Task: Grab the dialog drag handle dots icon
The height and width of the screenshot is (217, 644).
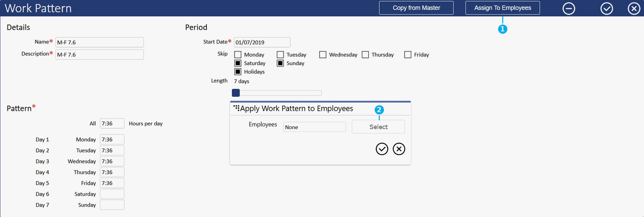Action: click(x=236, y=108)
